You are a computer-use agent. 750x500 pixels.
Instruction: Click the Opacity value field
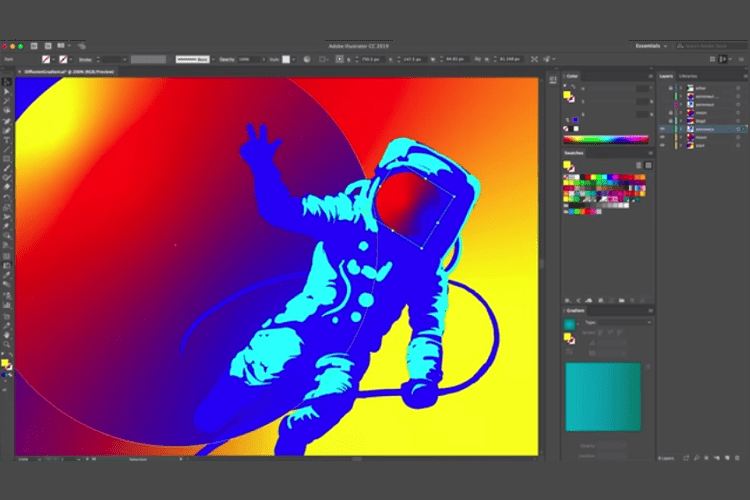(x=249, y=59)
